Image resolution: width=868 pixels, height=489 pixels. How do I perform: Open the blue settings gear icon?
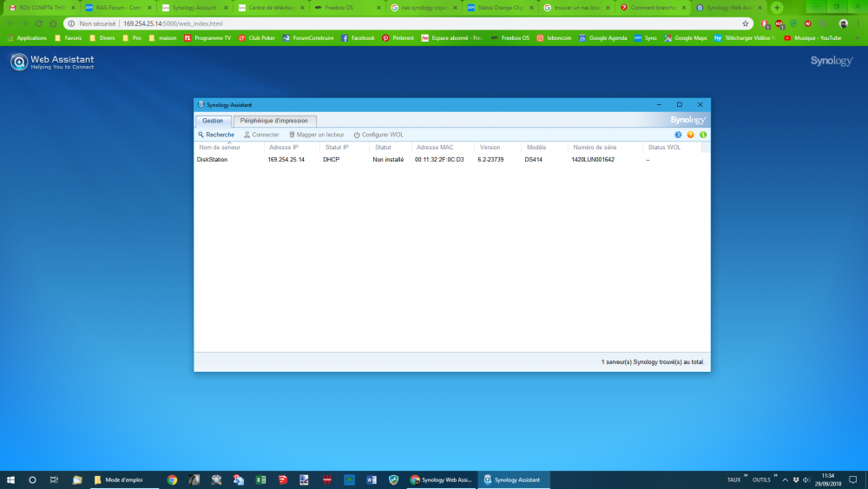pyautogui.click(x=678, y=135)
